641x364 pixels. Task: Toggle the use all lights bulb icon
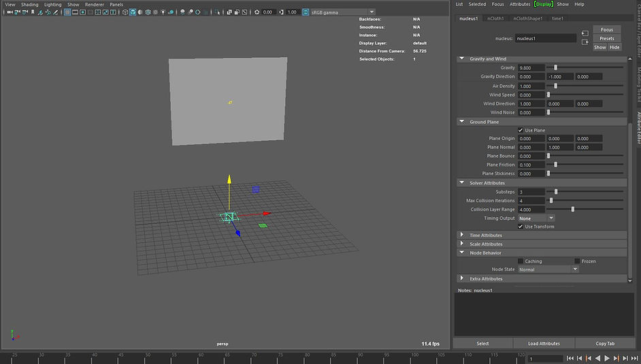tap(163, 12)
